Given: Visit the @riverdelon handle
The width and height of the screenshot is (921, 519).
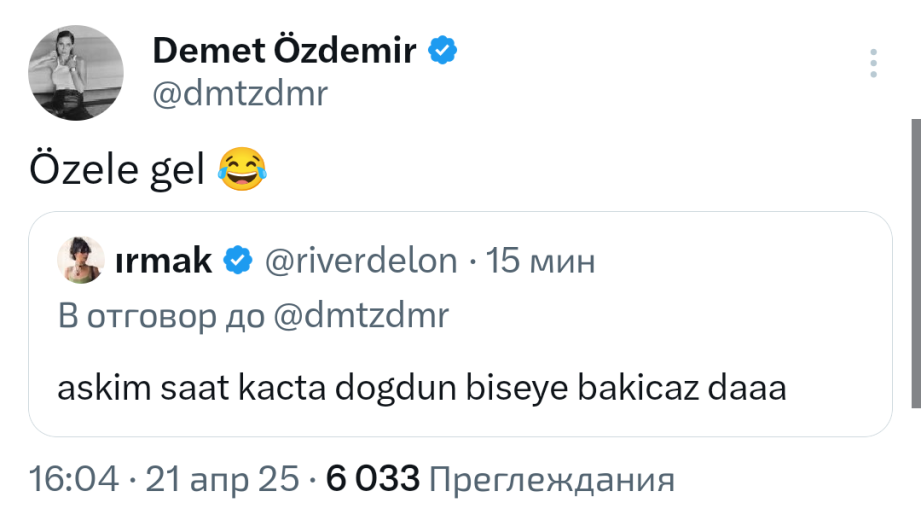Looking at the screenshot, I should point(361,261).
